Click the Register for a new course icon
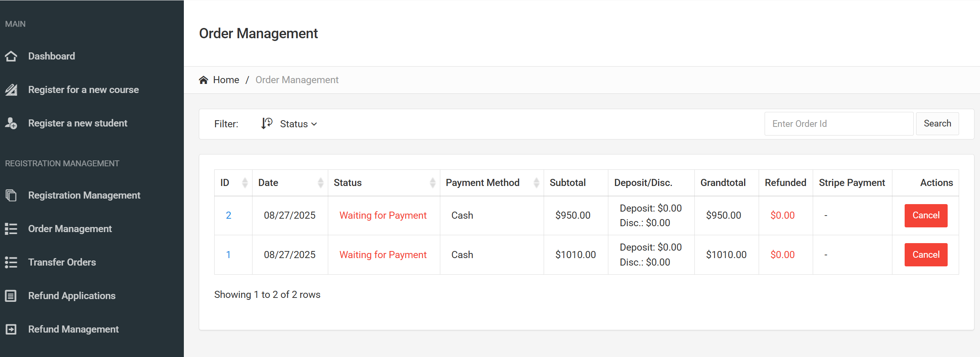Viewport: 980px width, 357px height. 11,90
